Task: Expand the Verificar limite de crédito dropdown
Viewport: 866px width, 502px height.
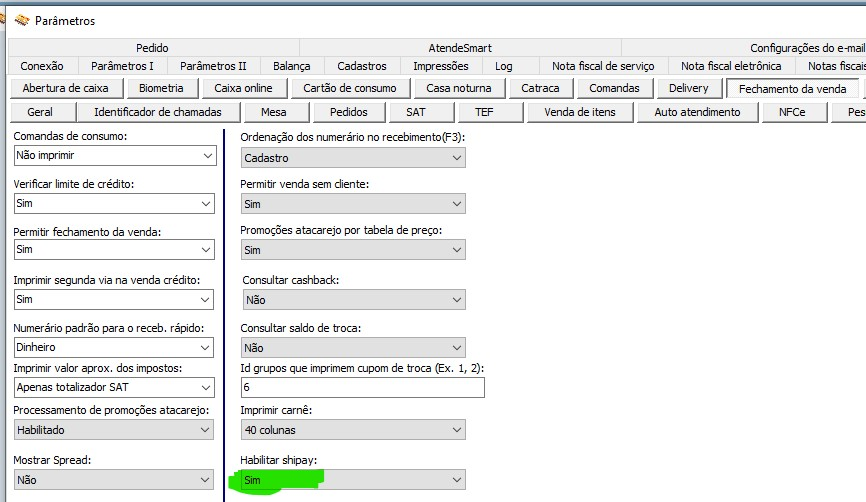Action: [114, 204]
